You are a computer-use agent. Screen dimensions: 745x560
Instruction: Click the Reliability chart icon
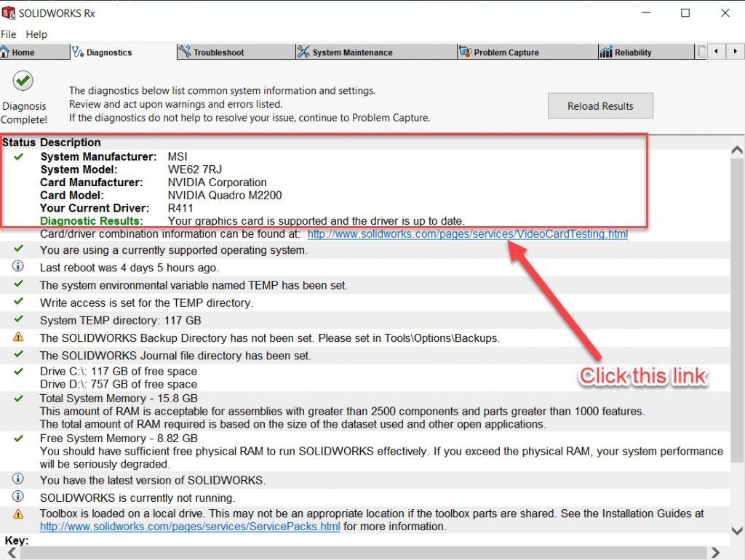tap(606, 52)
